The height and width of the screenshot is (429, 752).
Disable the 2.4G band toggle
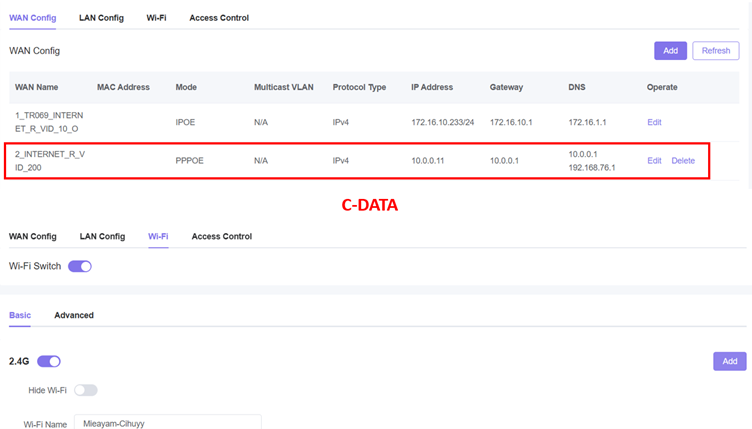pyautogui.click(x=49, y=361)
